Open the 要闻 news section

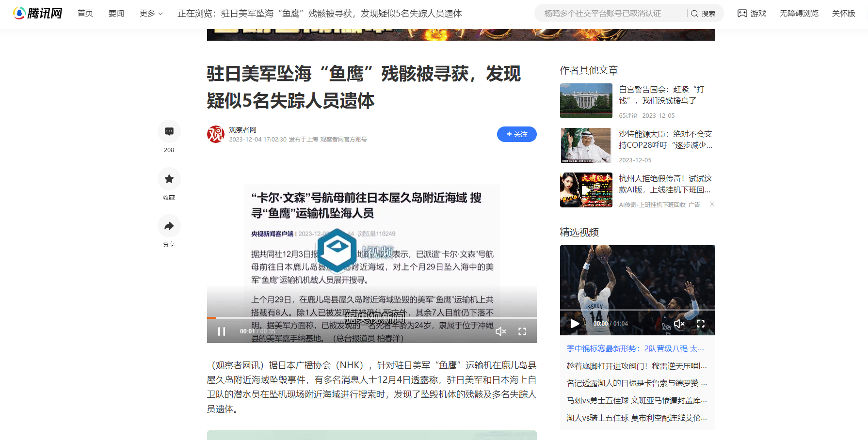click(116, 14)
